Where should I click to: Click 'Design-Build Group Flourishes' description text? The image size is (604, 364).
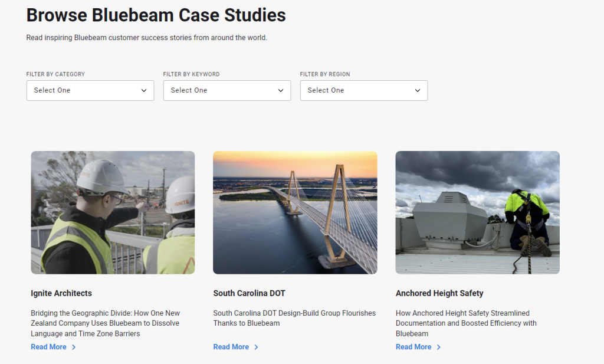(294, 318)
